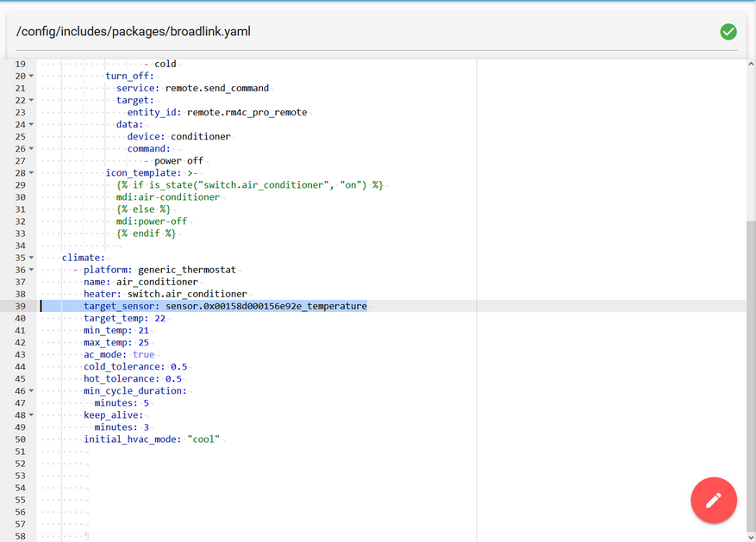This screenshot has width=756, height=542.
Task: Click min_temp value 21
Action: [144, 331]
